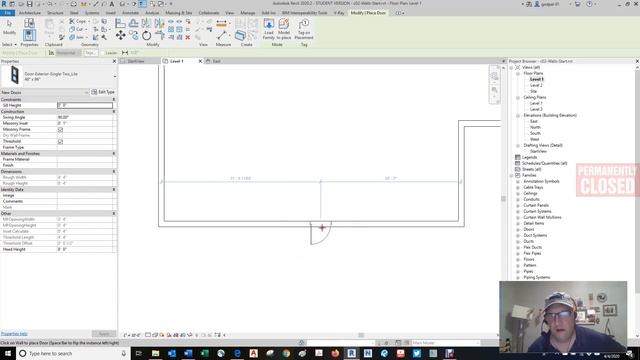Screen dimensions: 640x360
Task: Select the Offset tool
Action: pos(133,23)
